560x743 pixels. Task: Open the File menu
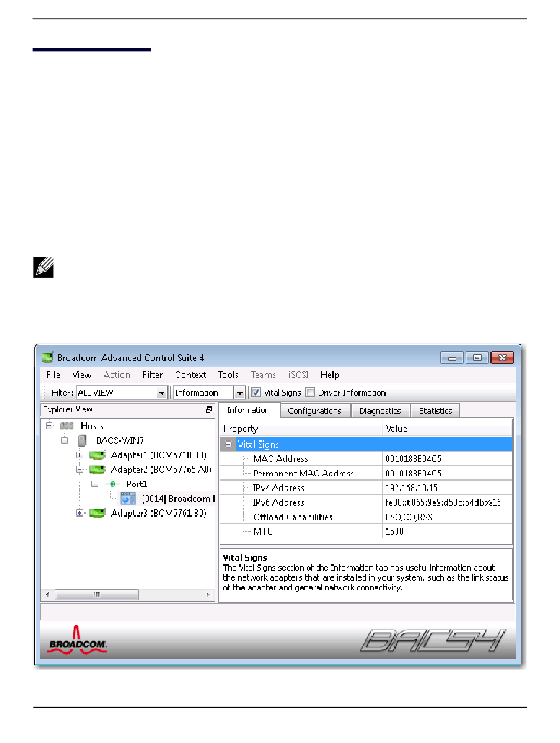[53, 375]
